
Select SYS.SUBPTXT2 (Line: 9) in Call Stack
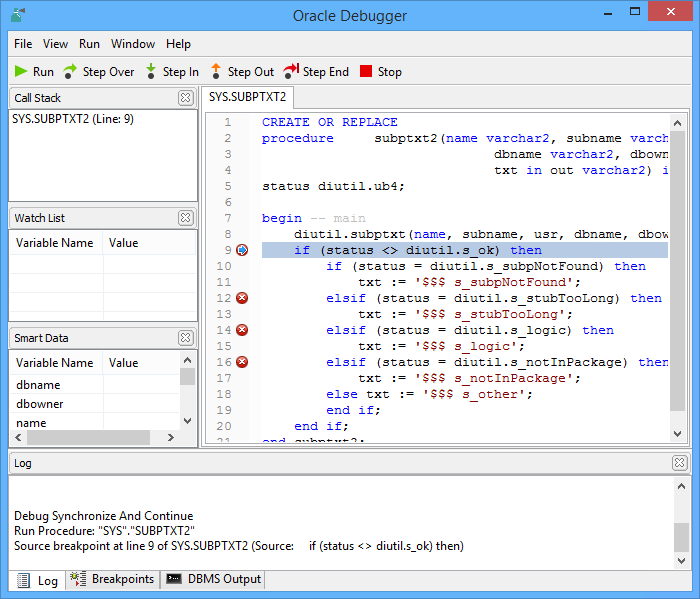pos(73,119)
